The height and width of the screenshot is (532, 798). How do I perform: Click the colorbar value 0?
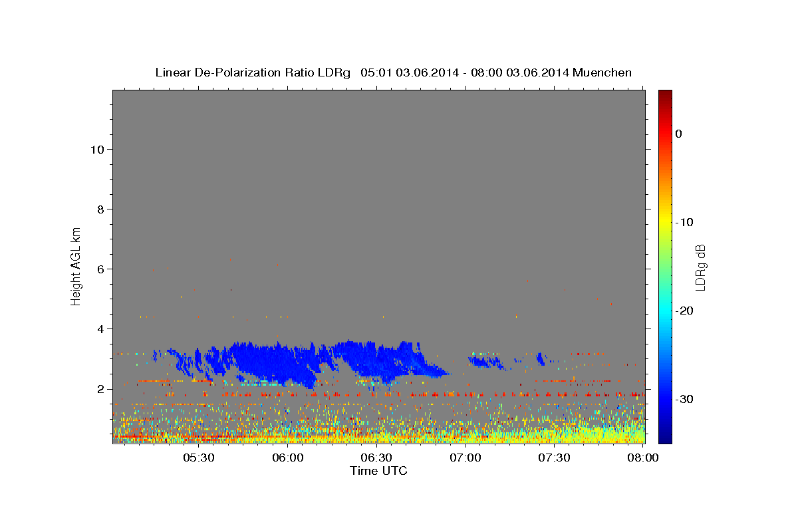coord(679,134)
